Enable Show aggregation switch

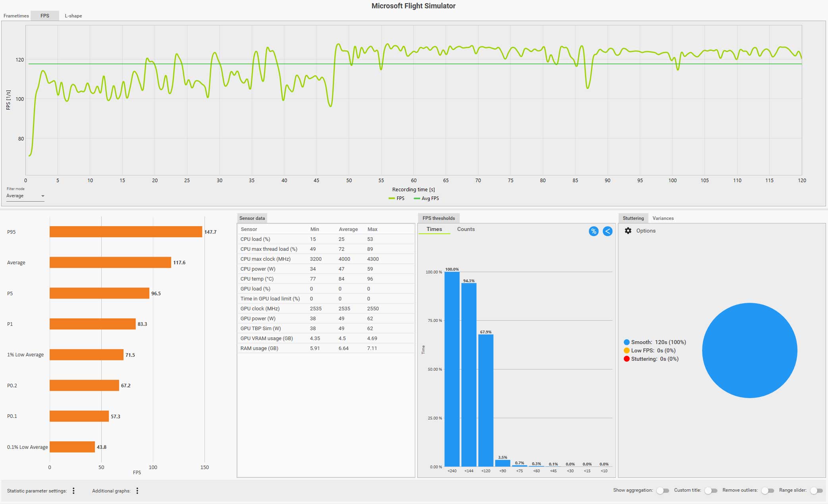662,491
